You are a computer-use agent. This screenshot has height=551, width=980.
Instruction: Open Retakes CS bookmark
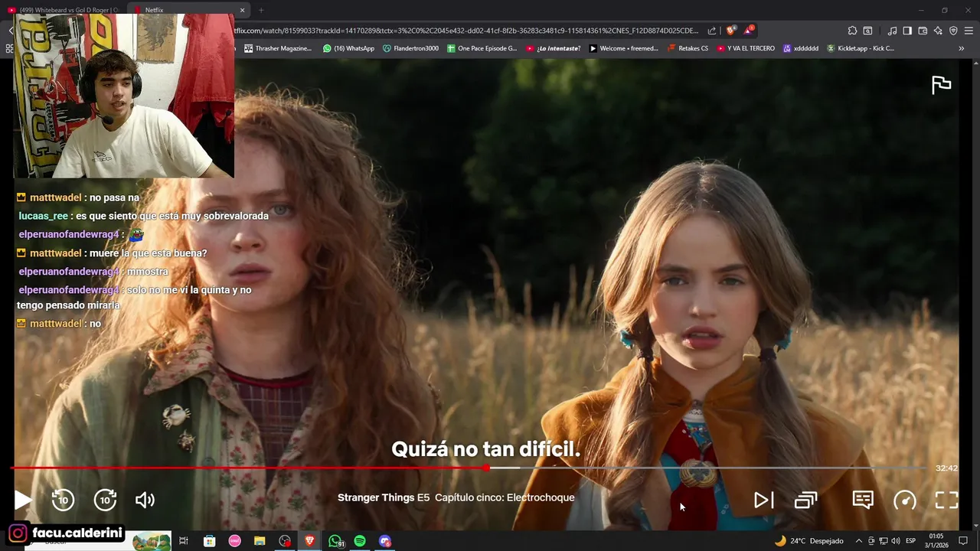pos(688,48)
